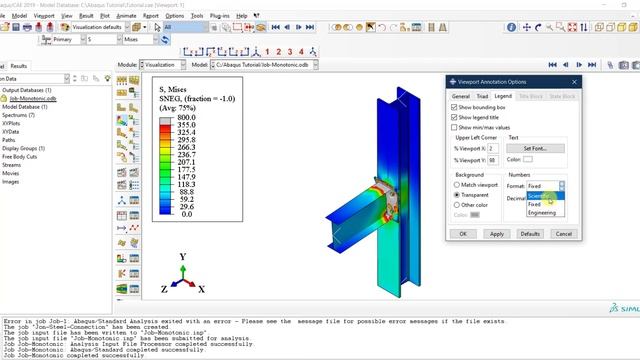The height and width of the screenshot is (360, 640).
Task: Click the Defaults button
Action: pos(530,234)
